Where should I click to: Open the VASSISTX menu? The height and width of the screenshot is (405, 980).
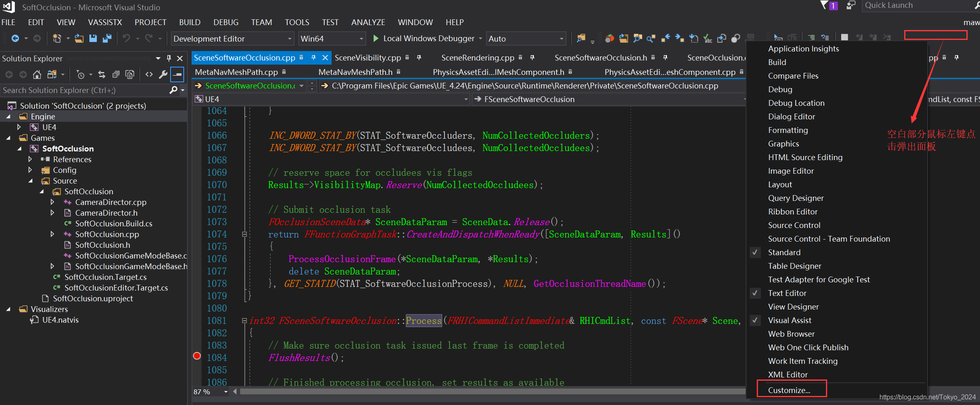pyautogui.click(x=105, y=22)
